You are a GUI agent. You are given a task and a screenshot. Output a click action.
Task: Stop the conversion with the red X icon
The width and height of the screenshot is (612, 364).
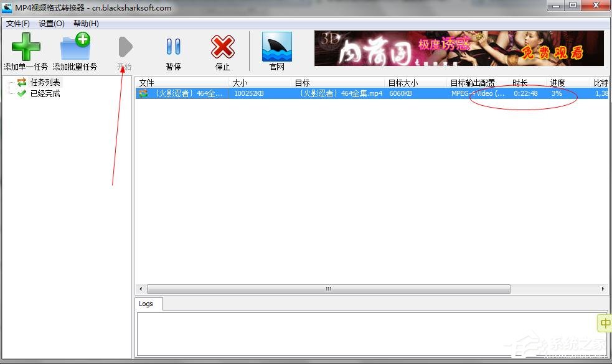[x=222, y=47]
